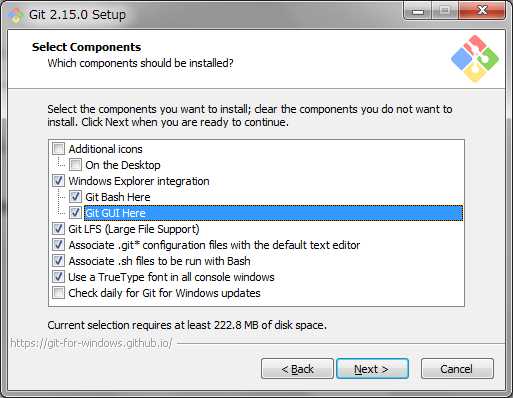Viewport: 513px width, 398px height.
Task: Click the Git icon in the title bar
Action: (x=15, y=14)
